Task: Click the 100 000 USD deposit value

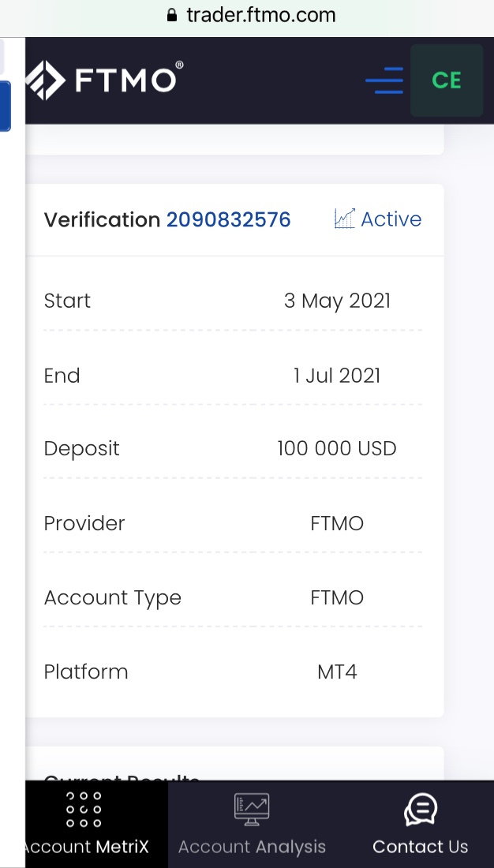Action: tap(337, 449)
